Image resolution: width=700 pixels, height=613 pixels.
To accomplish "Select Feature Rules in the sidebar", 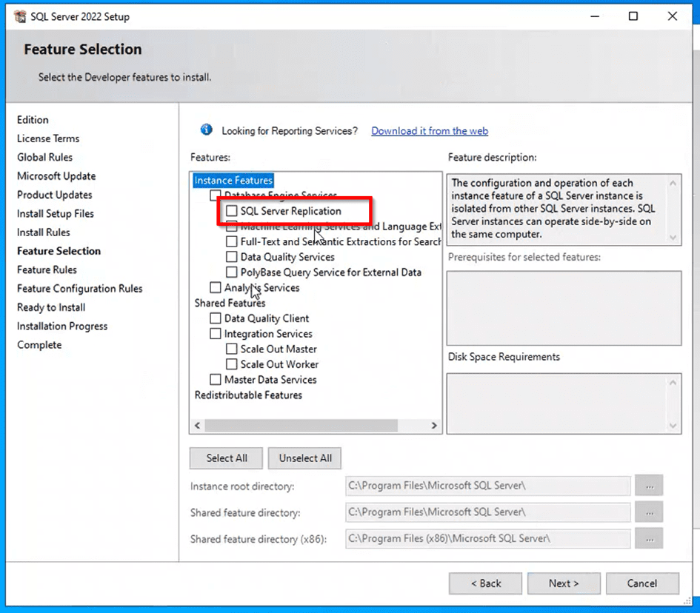I will pyautogui.click(x=47, y=269).
